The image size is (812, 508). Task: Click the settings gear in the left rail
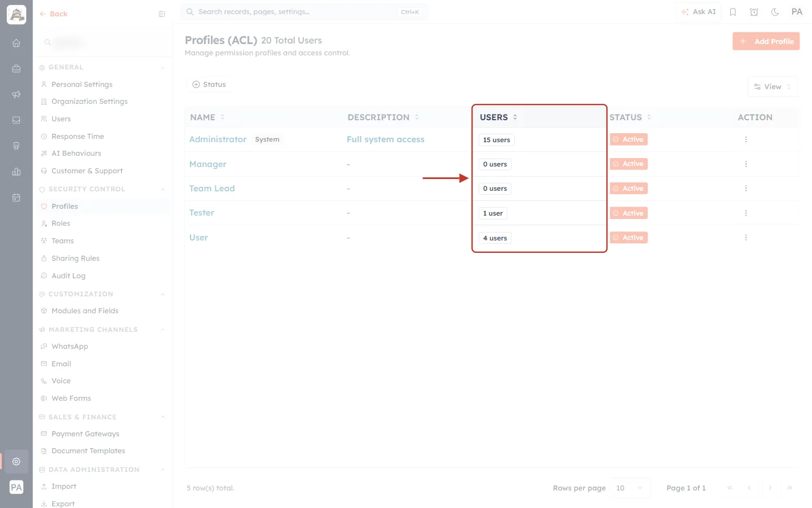(16, 461)
